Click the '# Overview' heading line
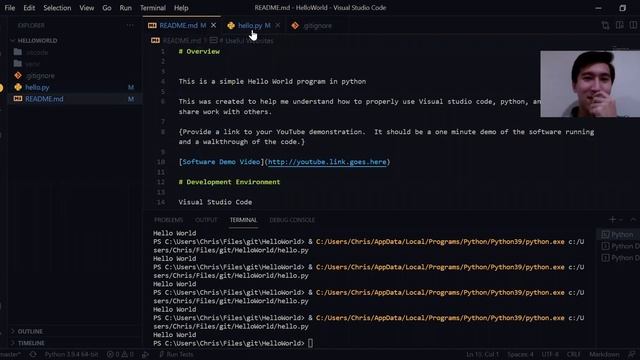Viewport: 640px width, 360px height. pos(199,51)
